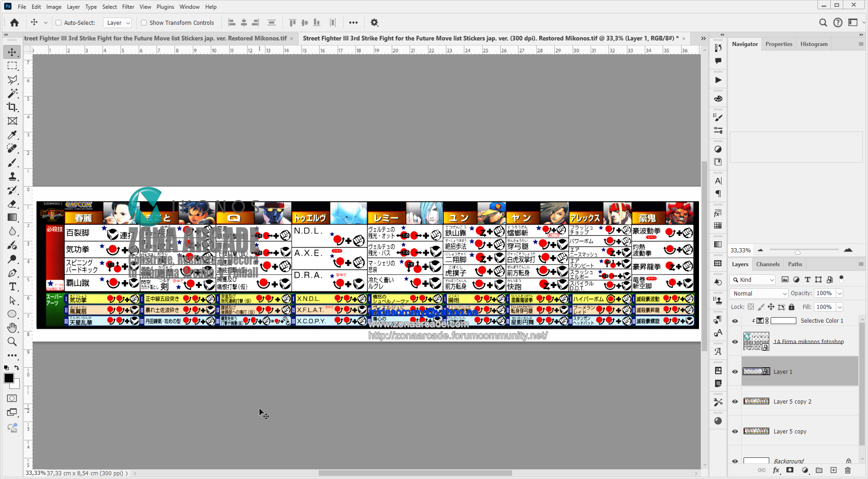Enable the Auto-Select checkbox
Screen dimensions: 868x479
pos(58,23)
